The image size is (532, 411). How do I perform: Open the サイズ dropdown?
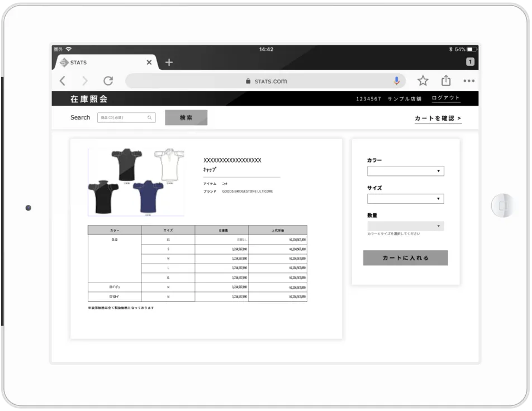click(x=406, y=199)
